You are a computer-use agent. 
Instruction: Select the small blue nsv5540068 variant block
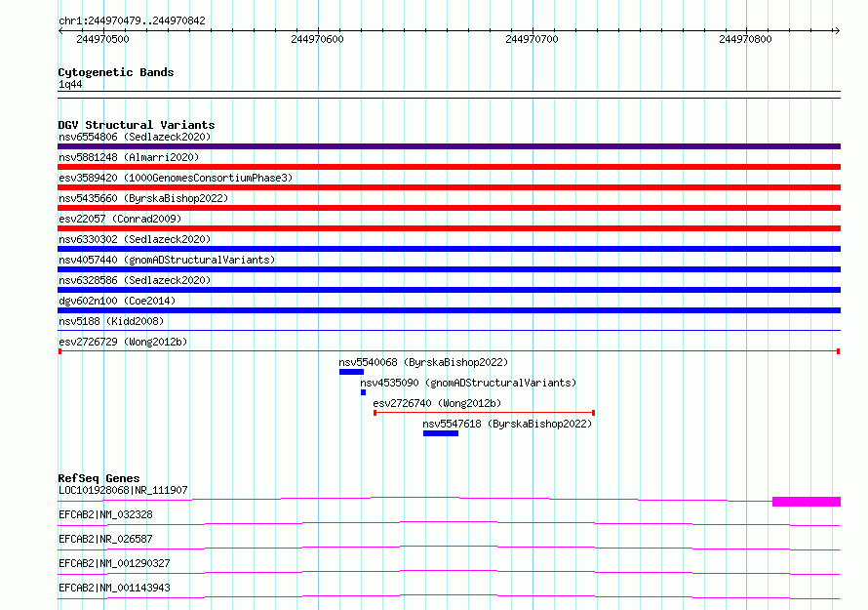point(351,372)
